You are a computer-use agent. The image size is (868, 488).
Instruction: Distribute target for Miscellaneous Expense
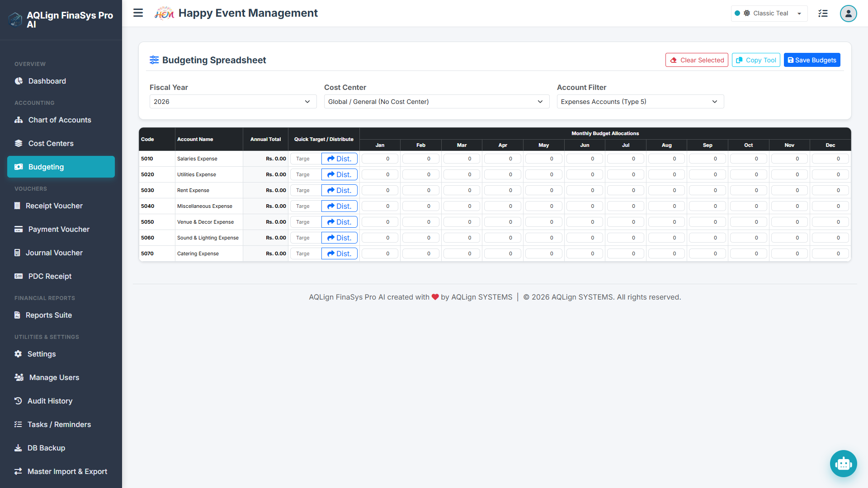tap(340, 206)
